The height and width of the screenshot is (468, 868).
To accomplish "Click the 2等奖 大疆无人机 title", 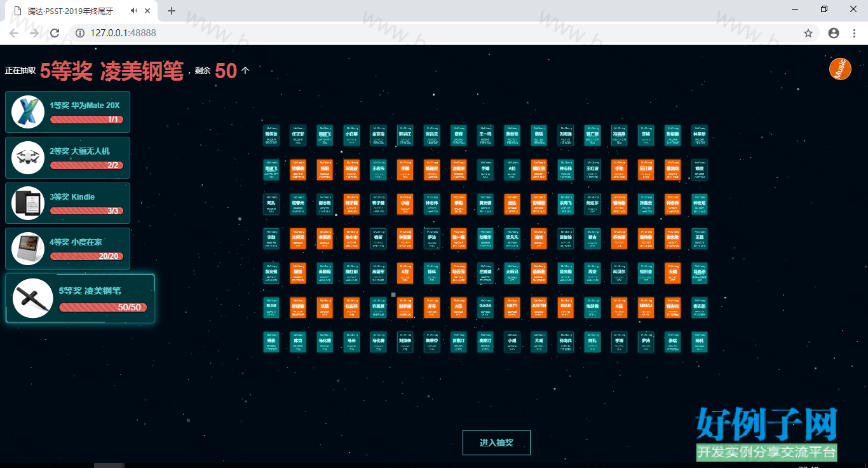I will 80,151.
